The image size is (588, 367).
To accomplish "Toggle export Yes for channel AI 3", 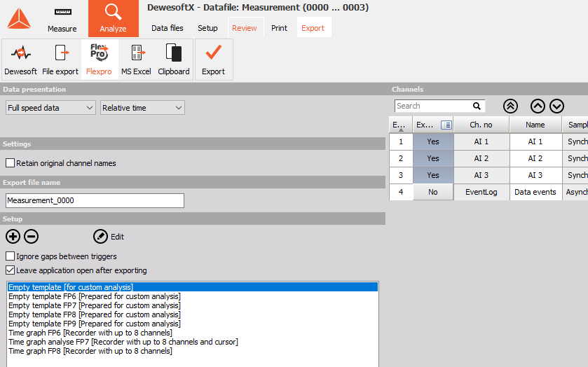I will point(433,175).
